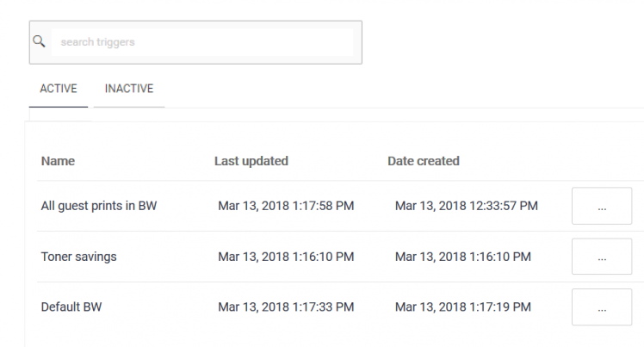Open the Toner savings trigger
This screenshot has width=644, height=347.
(78, 257)
